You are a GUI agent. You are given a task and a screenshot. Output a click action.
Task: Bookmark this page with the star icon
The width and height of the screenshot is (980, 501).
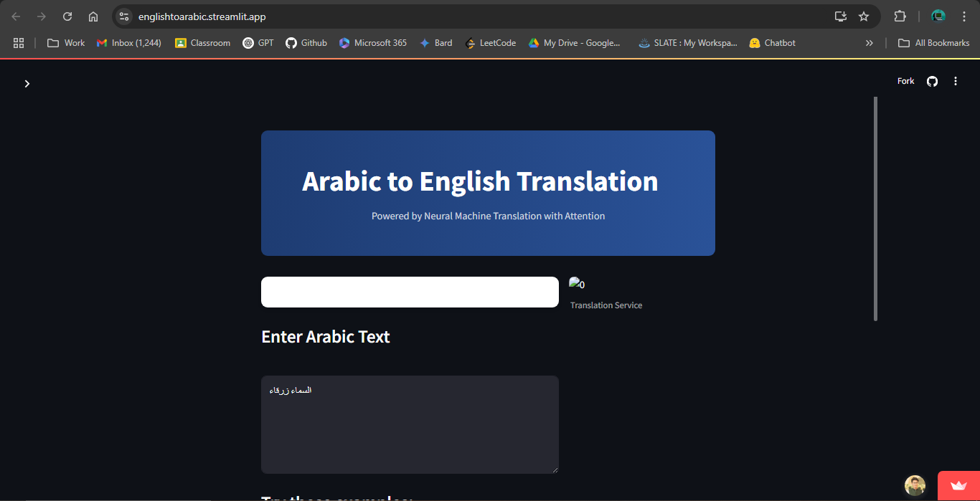[864, 16]
